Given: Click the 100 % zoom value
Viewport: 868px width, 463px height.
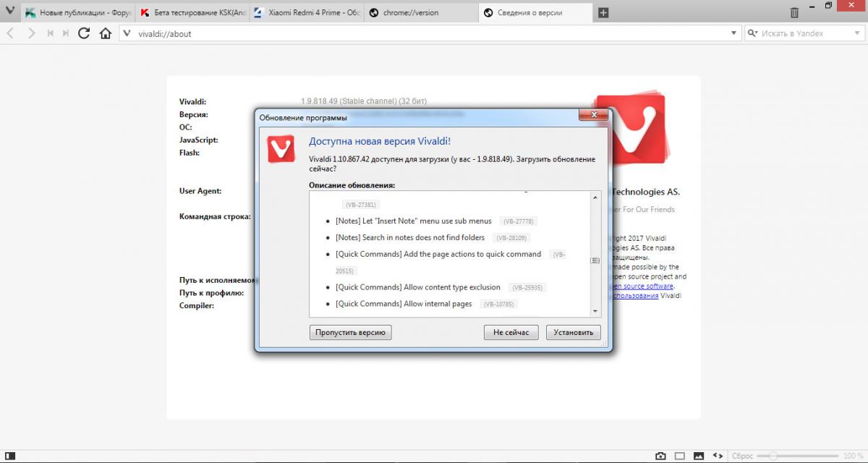Looking at the screenshot, I should click(x=854, y=456).
